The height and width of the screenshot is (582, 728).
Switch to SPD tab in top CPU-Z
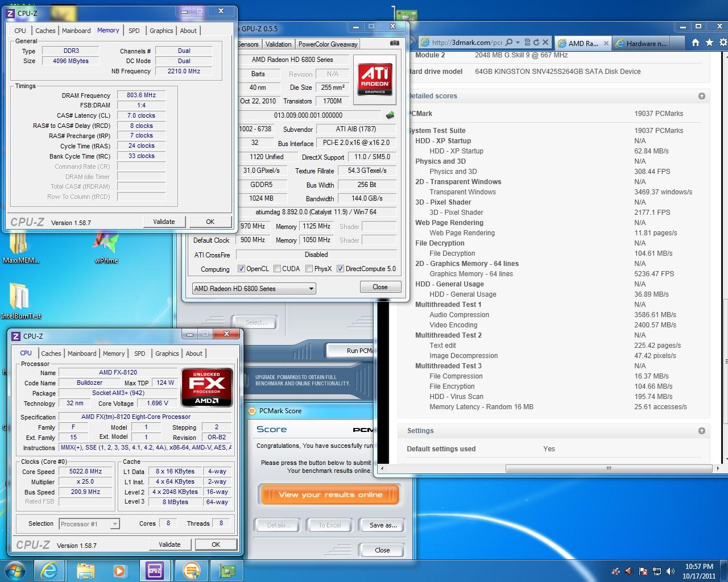tap(134, 31)
